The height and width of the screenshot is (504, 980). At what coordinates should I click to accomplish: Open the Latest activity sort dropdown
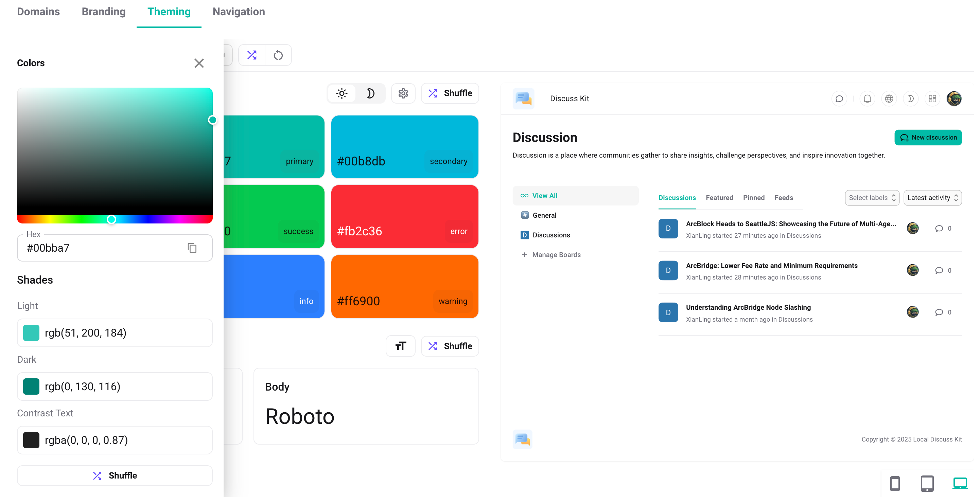click(932, 198)
